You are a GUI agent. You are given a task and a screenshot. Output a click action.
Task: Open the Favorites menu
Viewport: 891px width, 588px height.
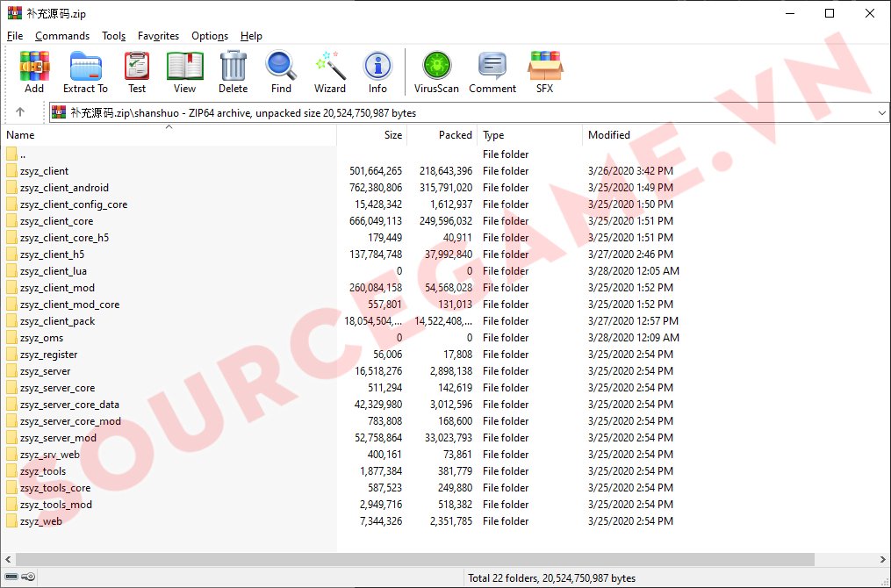pyautogui.click(x=158, y=36)
